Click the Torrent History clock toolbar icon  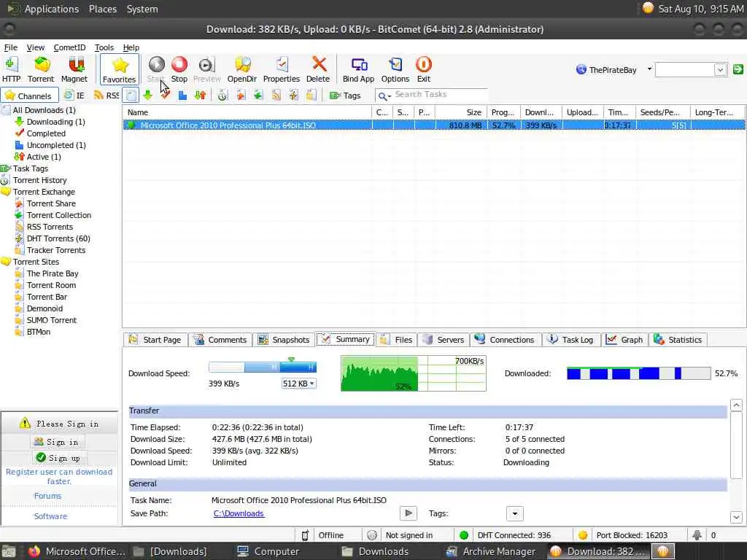pyautogui.click(x=222, y=96)
